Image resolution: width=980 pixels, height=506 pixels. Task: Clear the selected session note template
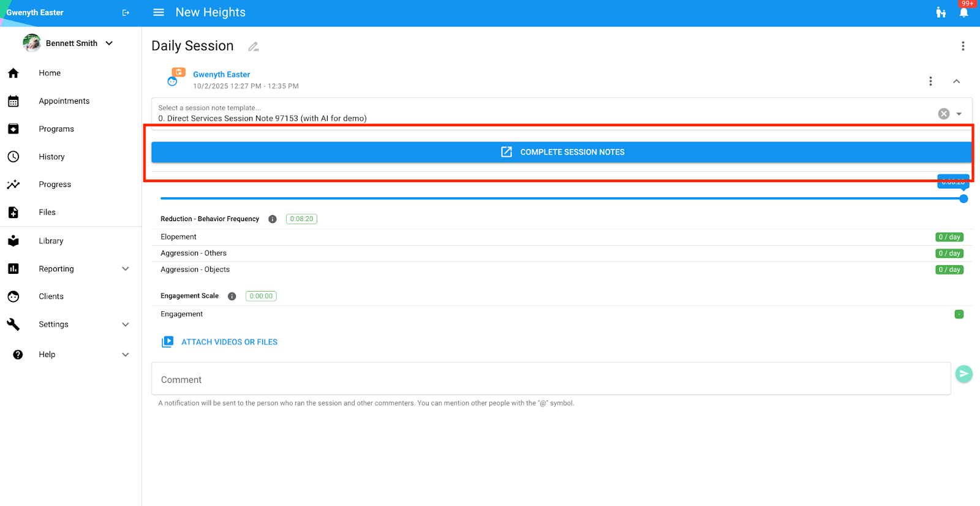[x=943, y=114]
